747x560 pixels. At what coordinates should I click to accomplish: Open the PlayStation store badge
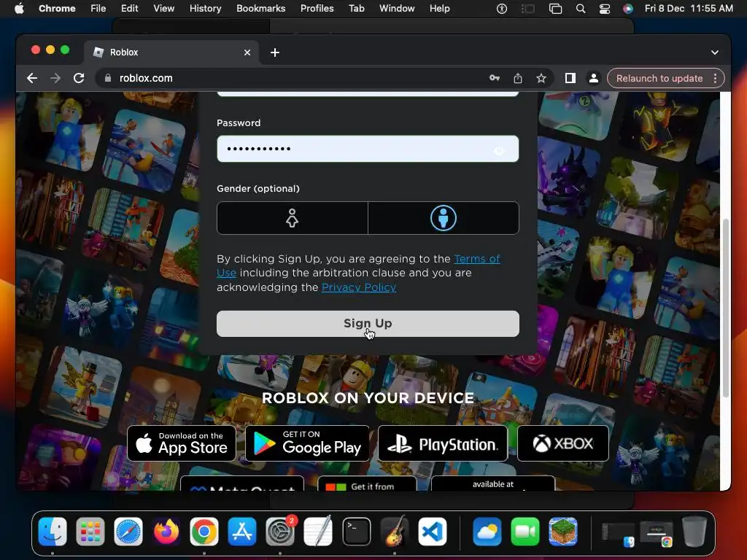tap(443, 443)
